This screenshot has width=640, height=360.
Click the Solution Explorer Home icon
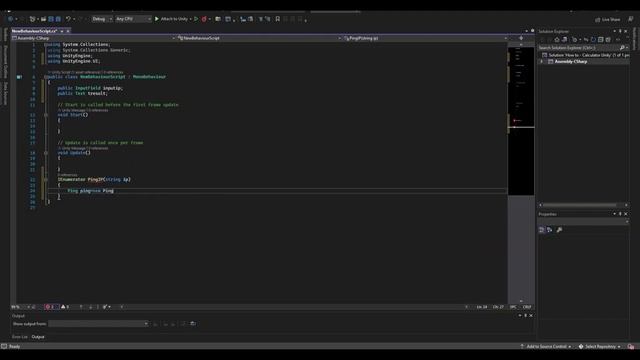point(557,40)
